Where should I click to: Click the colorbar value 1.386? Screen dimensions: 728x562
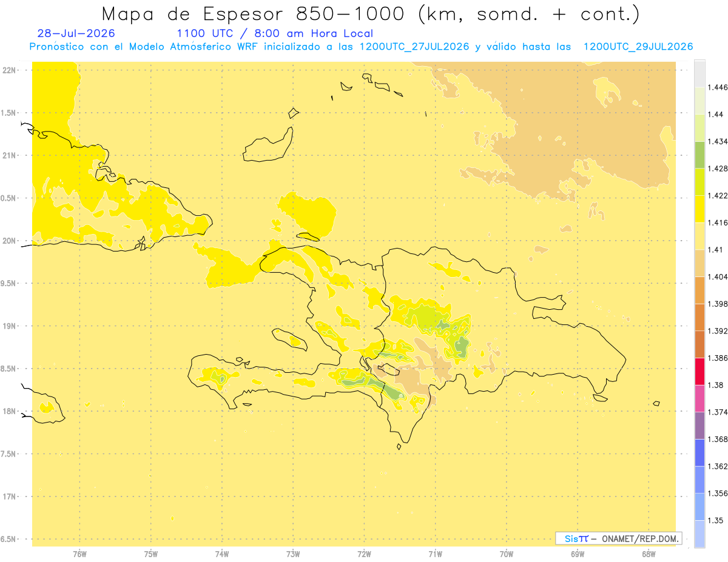pos(717,358)
